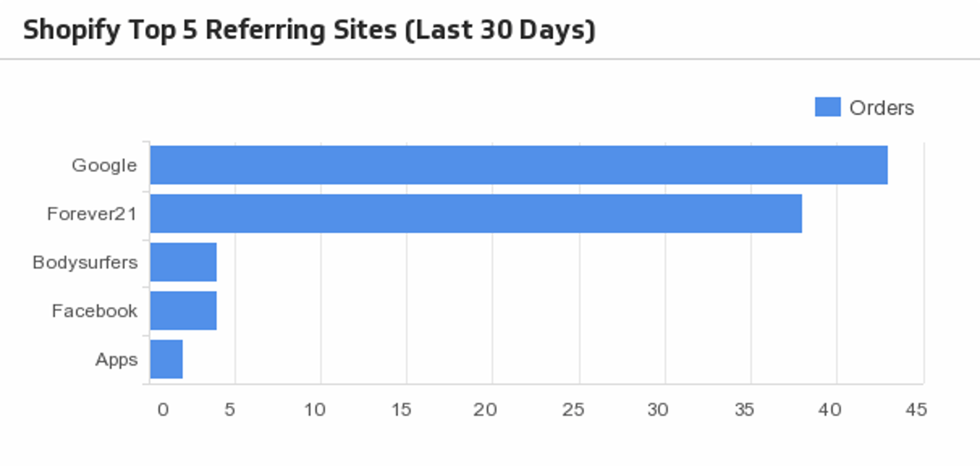The height and width of the screenshot is (466, 980).
Task: Click the Bodysurfers axis label
Action: click(x=85, y=262)
